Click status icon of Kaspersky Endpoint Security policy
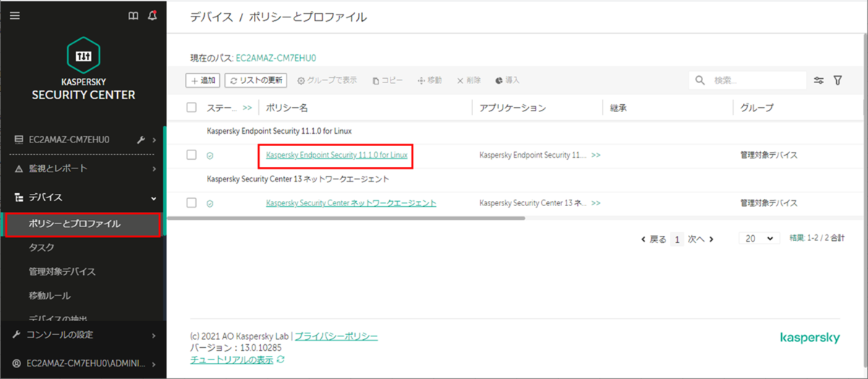This screenshot has width=868, height=379. 210,156
